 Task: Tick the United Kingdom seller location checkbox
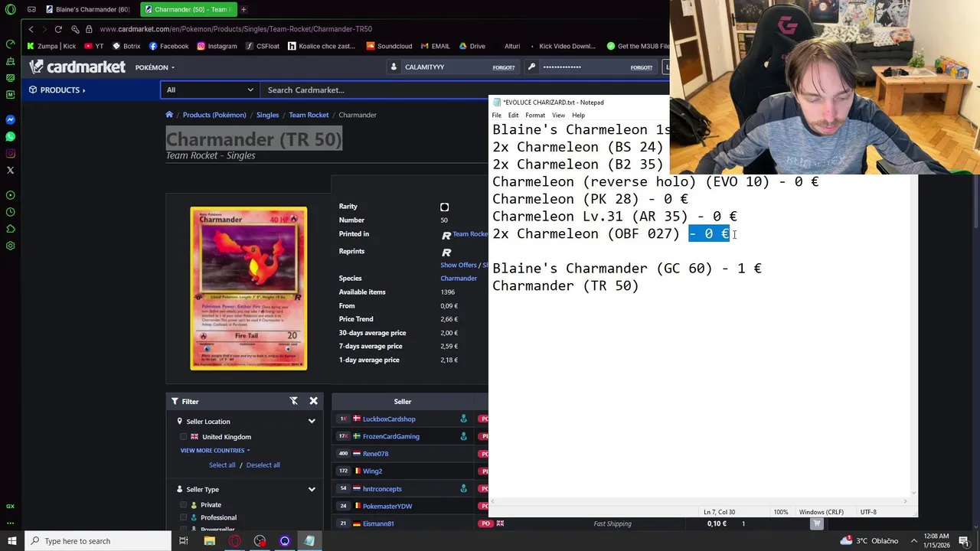[x=184, y=437]
